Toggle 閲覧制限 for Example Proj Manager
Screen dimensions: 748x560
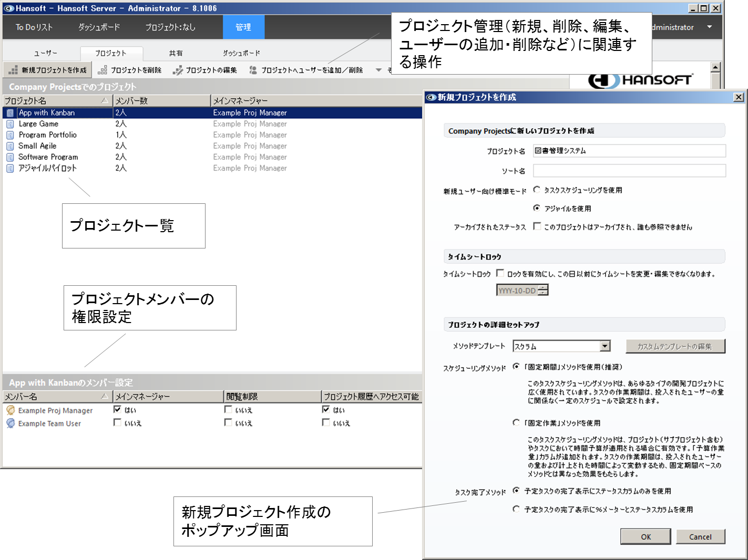[228, 409]
